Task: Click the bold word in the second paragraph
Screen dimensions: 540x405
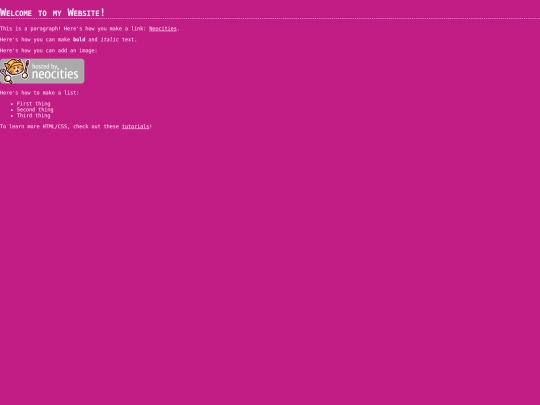Action: pos(79,40)
